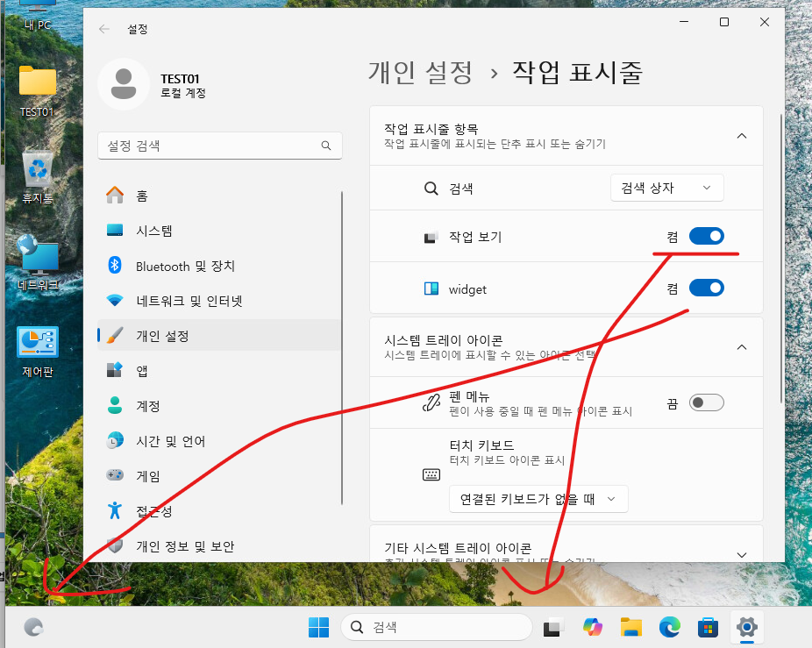Maximize the Settings window
812x648 pixels.
tap(724, 22)
